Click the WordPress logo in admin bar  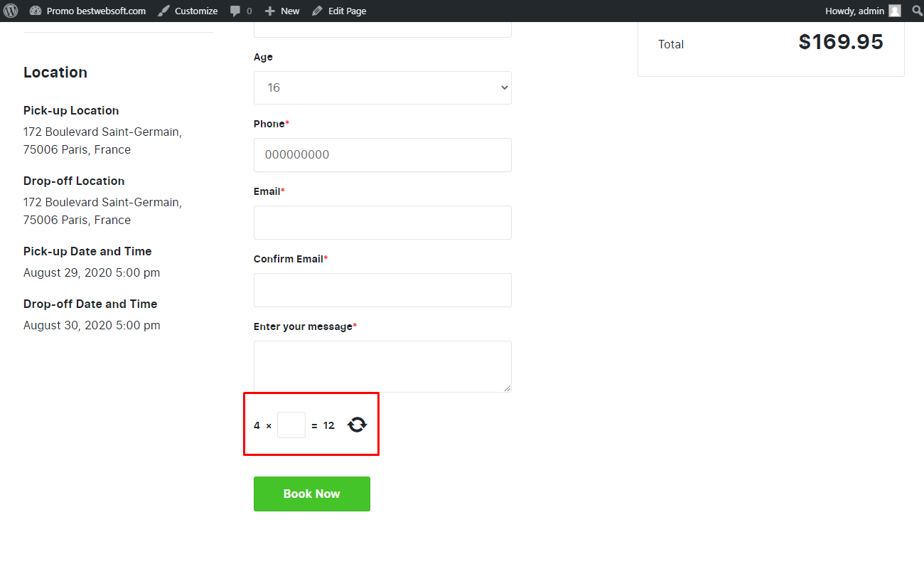point(11,11)
